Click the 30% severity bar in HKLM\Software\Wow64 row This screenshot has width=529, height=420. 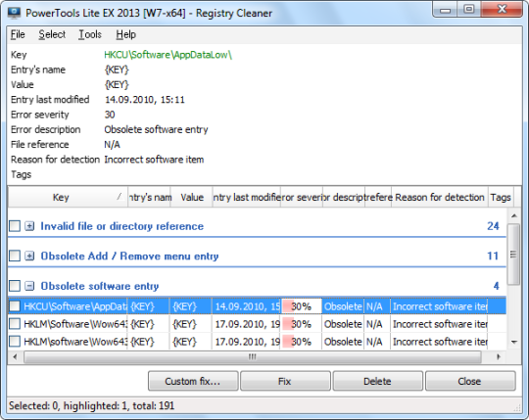(302, 324)
